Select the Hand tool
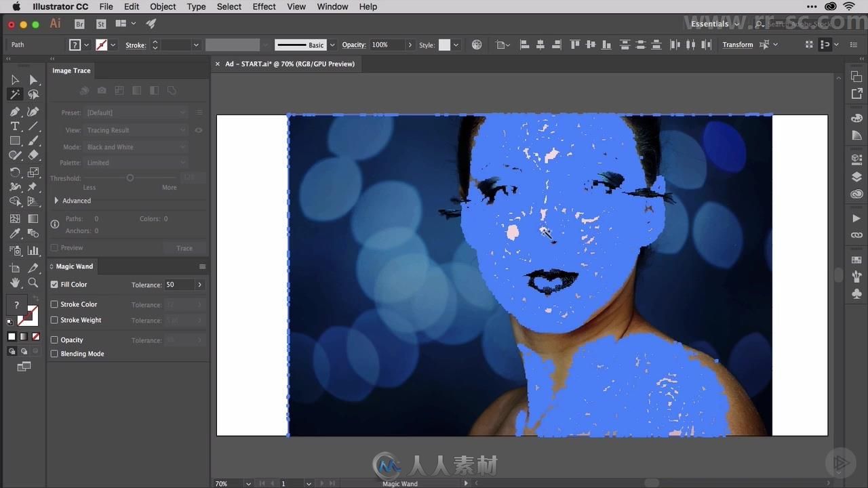868x488 pixels. [x=15, y=283]
